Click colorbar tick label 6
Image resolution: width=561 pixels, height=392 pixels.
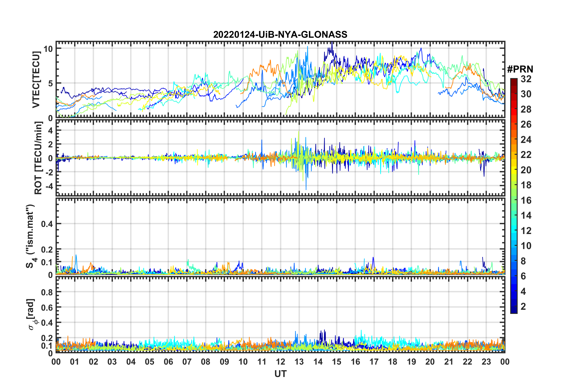(x=523, y=276)
